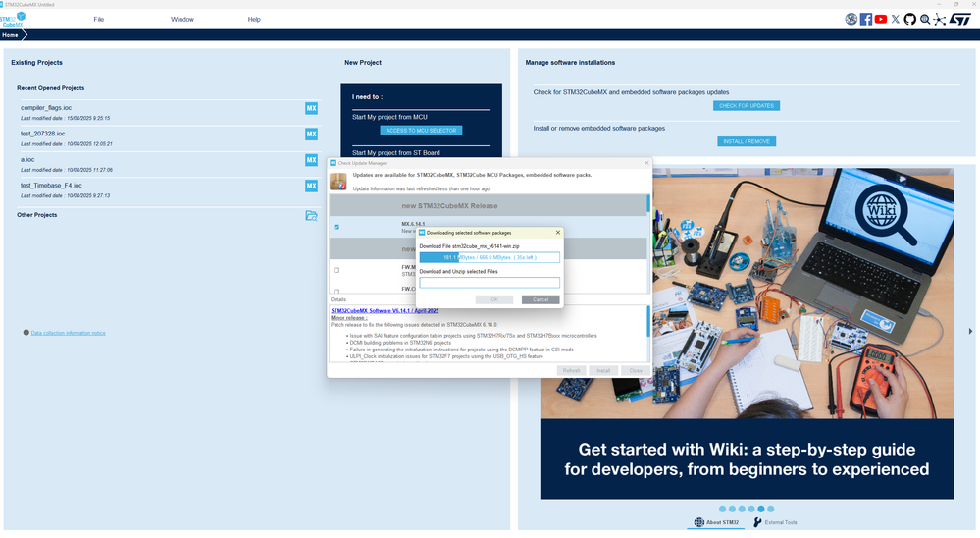The width and height of the screenshot is (980, 538).
Task: Open the YouTube icon in header
Action: pos(881,20)
